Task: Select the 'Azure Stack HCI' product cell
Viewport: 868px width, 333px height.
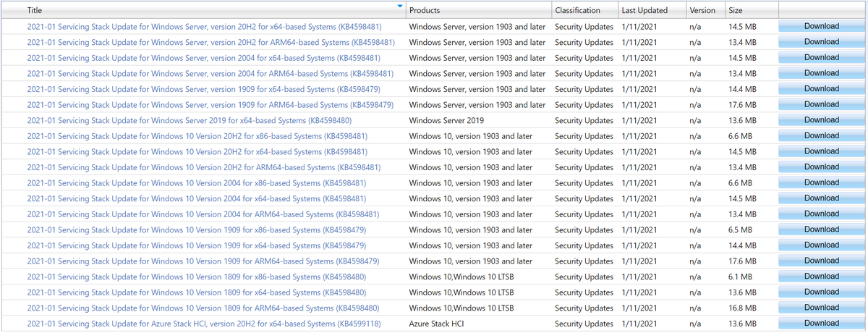Action: coord(436,324)
